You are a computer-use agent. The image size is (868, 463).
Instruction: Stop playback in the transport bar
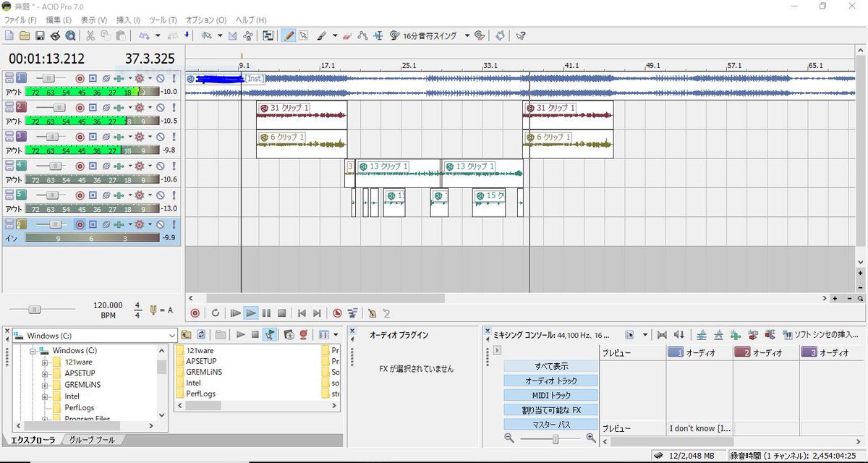[x=282, y=313]
